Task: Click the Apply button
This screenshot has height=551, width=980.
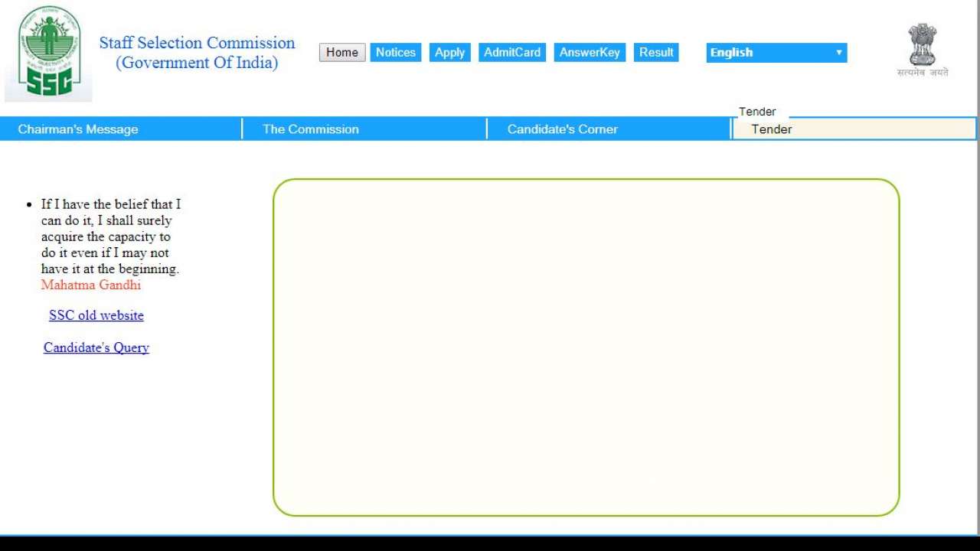Action: pos(449,52)
